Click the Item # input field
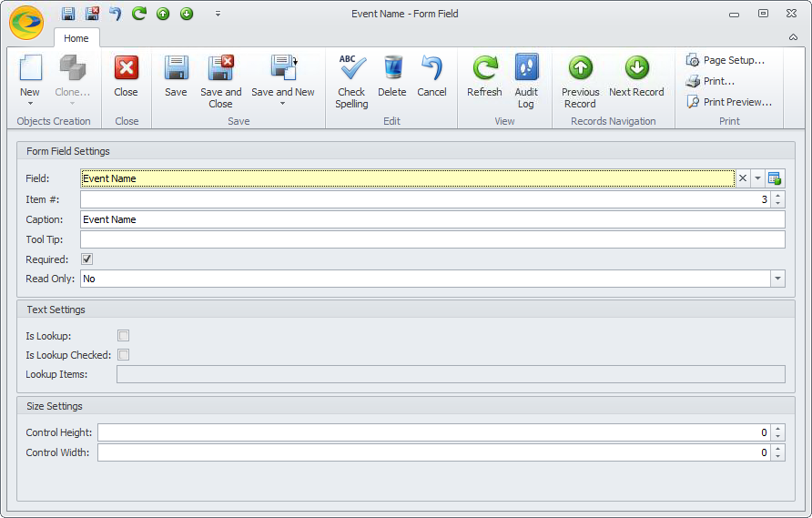The height and width of the screenshot is (518, 812). click(426, 199)
